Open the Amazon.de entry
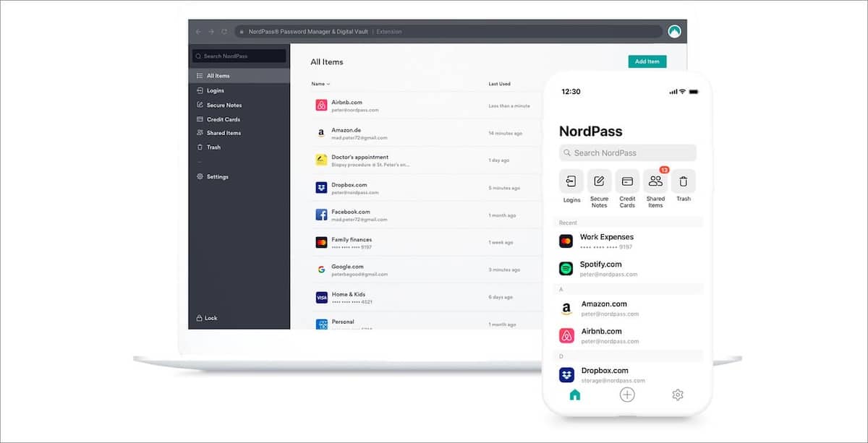This screenshot has width=868, height=443. tap(427, 133)
